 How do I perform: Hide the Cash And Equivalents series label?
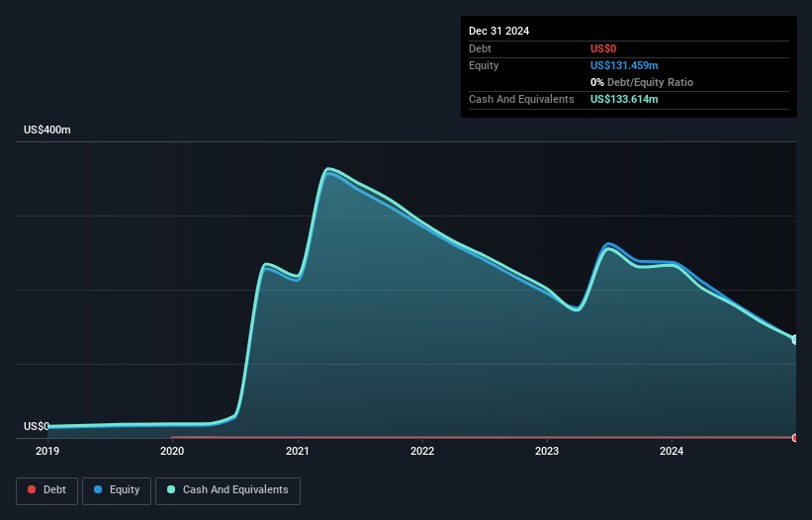coord(234,490)
